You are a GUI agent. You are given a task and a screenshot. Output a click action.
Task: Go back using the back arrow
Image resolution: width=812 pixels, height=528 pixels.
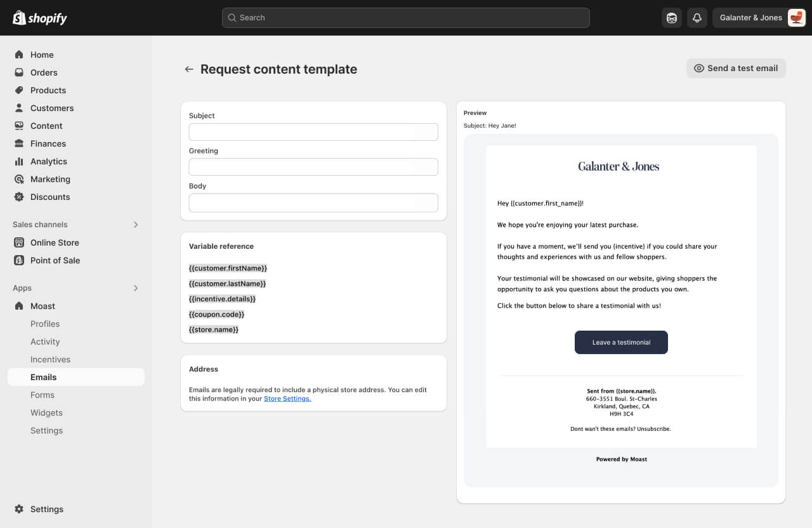[189, 69]
